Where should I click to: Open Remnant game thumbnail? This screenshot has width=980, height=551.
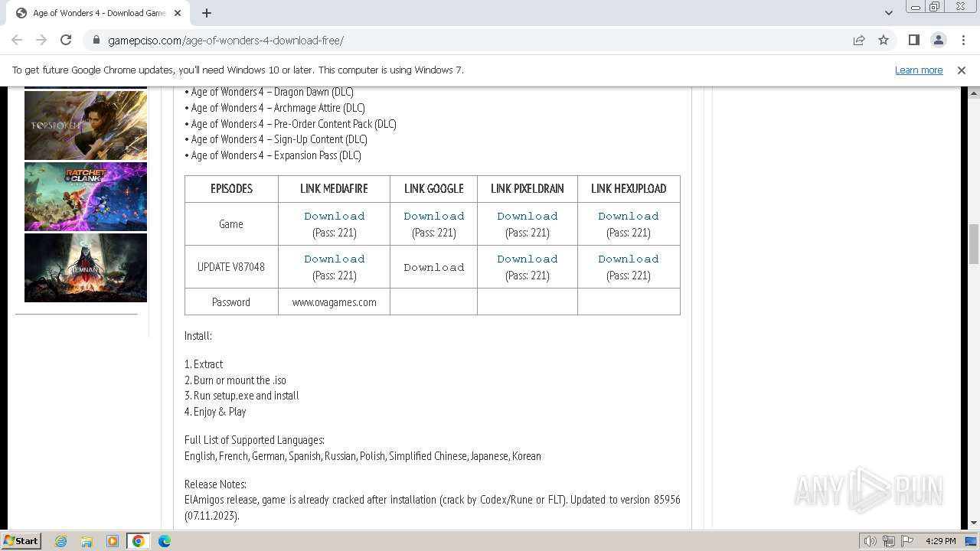tap(86, 267)
